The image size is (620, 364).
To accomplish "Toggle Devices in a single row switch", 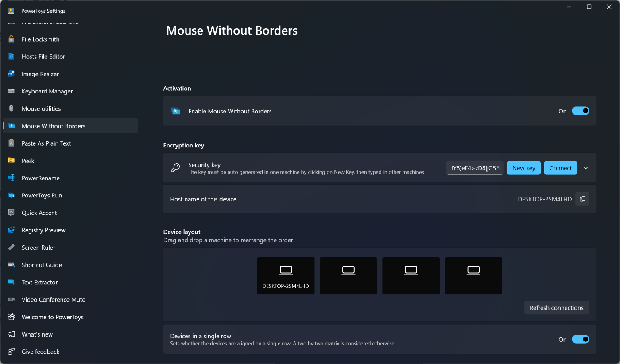I will click(x=581, y=339).
